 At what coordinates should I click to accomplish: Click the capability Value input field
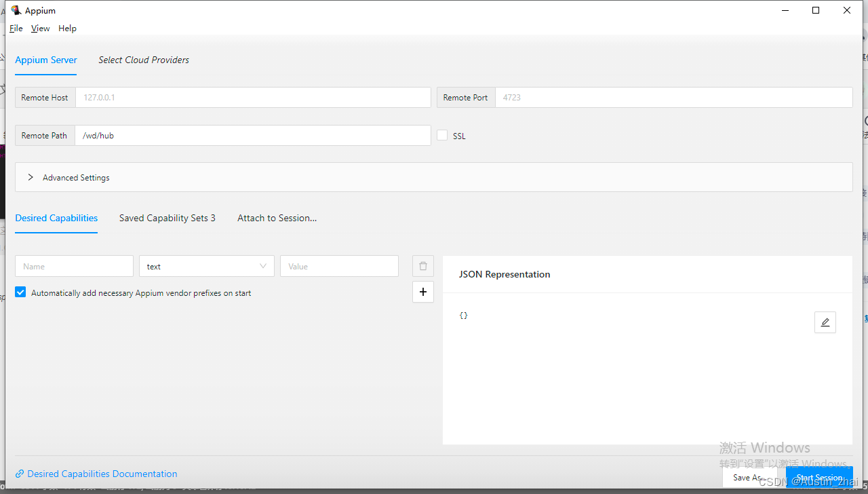339,266
